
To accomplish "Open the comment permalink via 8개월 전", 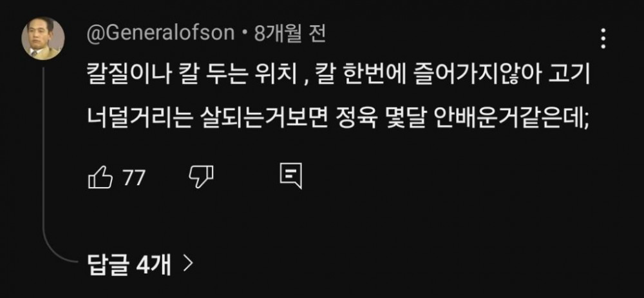I will (290, 35).
